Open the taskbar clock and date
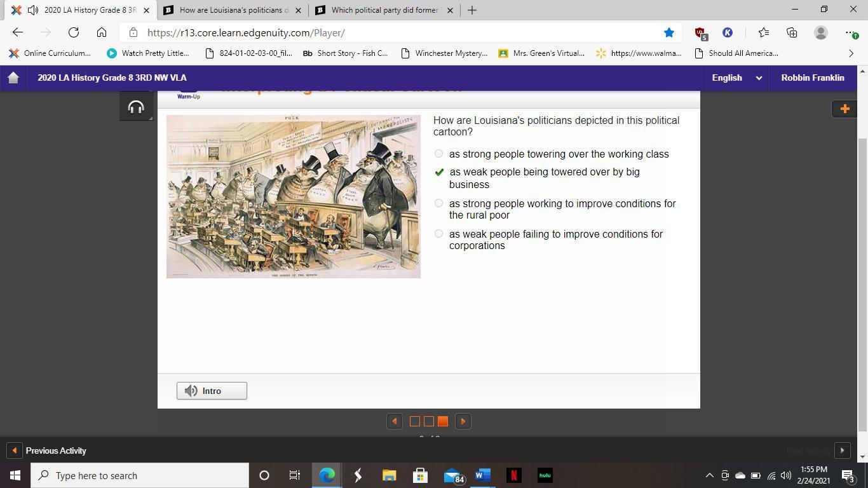The image size is (868, 488). click(814, 475)
